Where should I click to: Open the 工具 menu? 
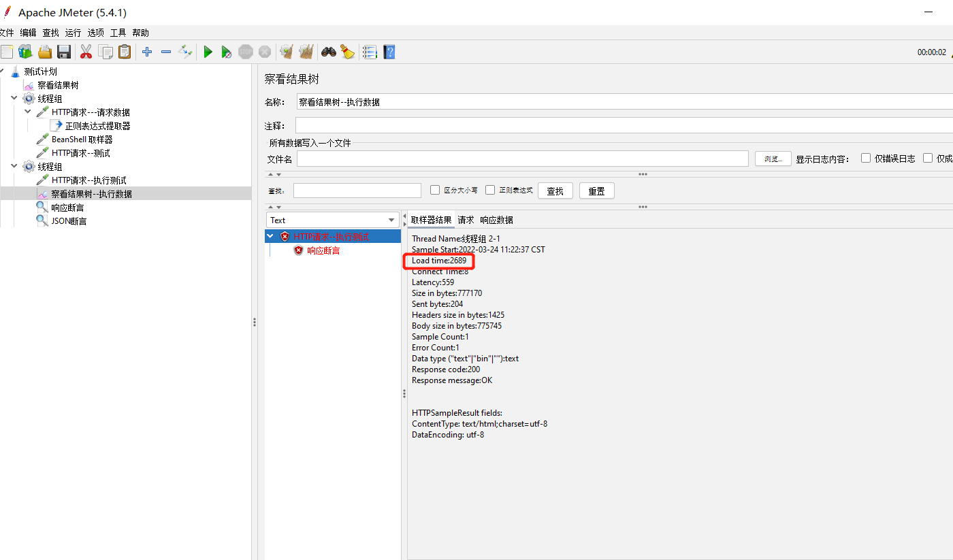[118, 33]
